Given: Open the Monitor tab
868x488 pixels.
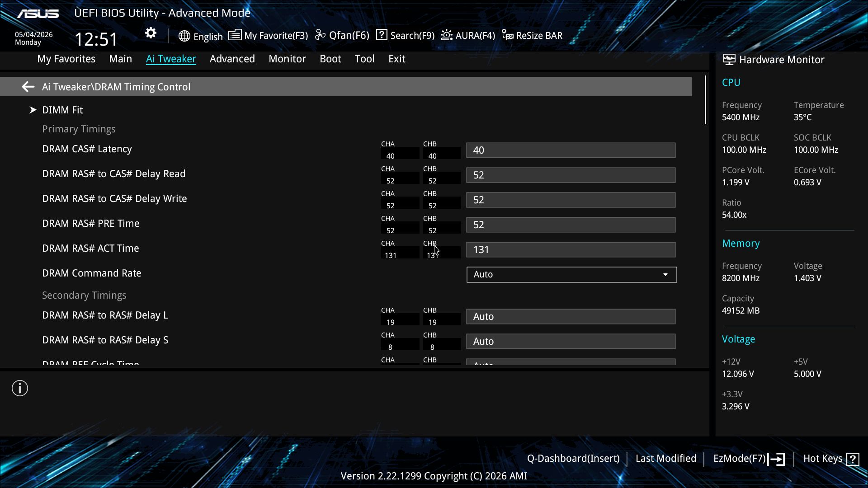Looking at the screenshot, I should (x=287, y=59).
